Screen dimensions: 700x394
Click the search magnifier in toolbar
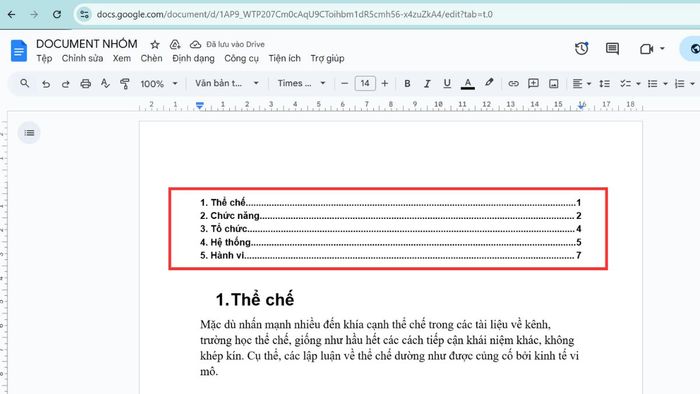tap(25, 83)
